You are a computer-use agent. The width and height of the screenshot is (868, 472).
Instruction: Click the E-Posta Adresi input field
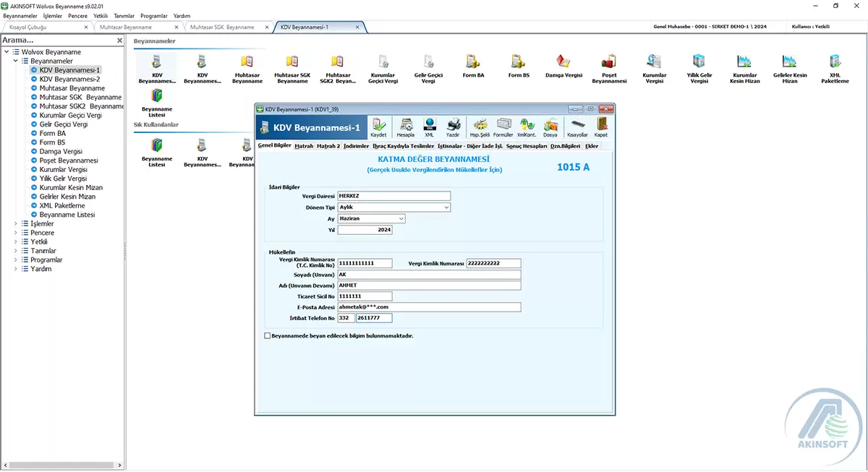tap(429, 306)
